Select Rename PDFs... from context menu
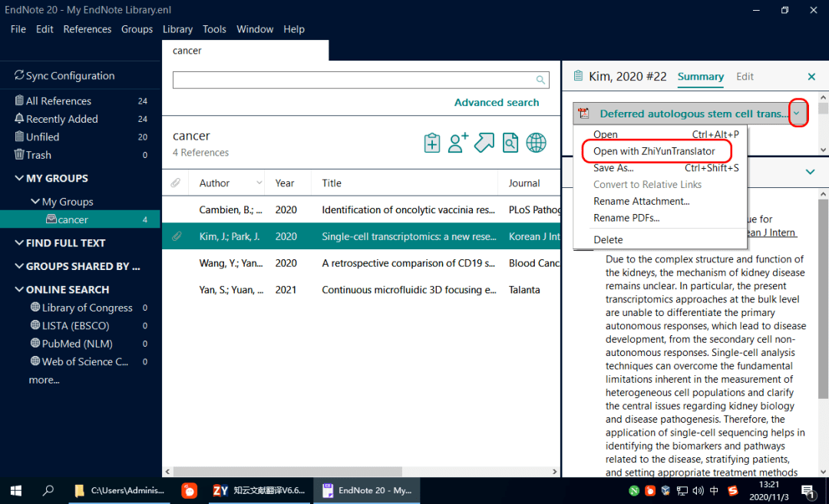 [626, 218]
